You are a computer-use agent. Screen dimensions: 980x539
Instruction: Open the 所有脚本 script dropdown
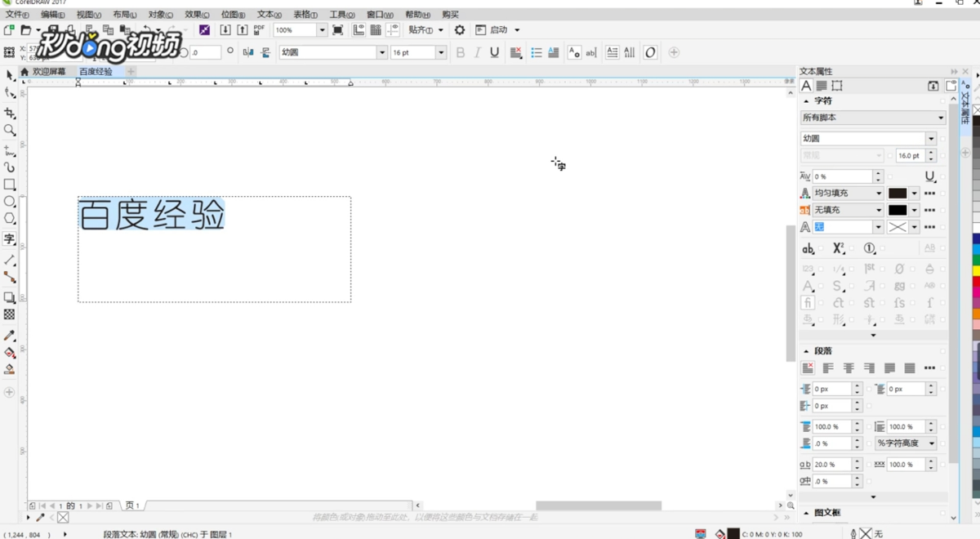tap(873, 118)
